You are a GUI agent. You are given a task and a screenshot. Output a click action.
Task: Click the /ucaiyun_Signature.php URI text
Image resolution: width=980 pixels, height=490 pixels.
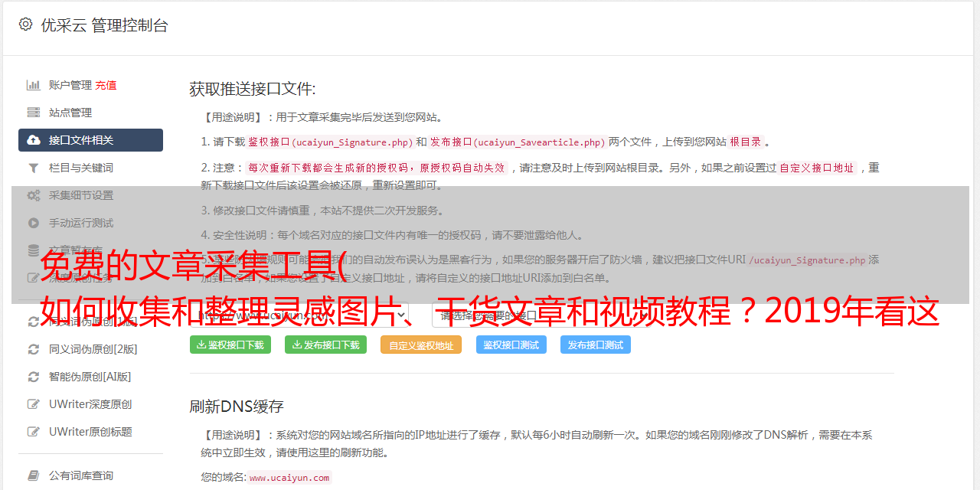(x=807, y=260)
